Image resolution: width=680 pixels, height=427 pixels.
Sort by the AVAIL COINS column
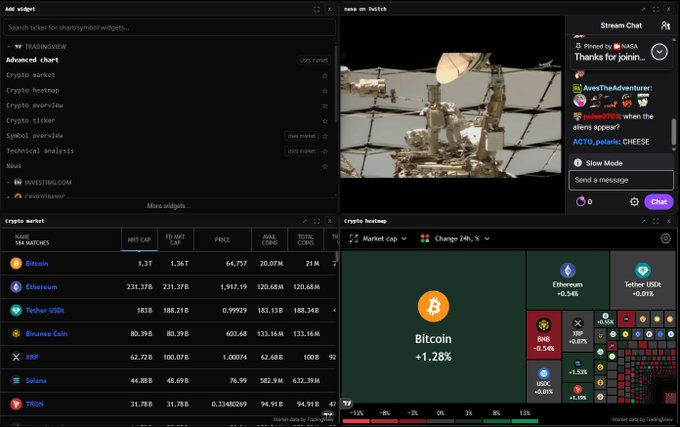[x=269, y=240]
